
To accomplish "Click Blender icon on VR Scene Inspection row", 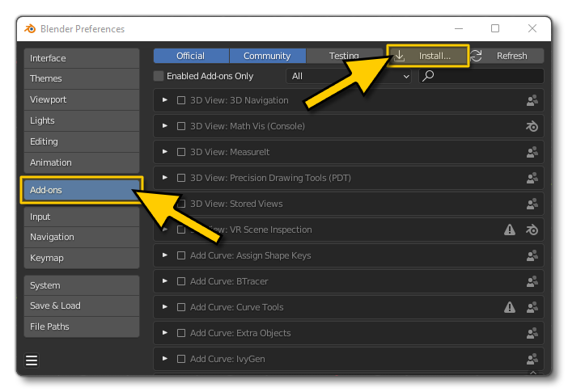I will pyautogui.click(x=532, y=230).
